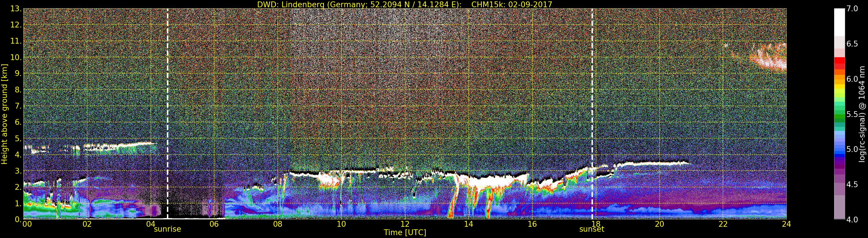Click the "sunrise" label under the time axis
This screenshot has width=868, height=238.
[x=167, y=229]
